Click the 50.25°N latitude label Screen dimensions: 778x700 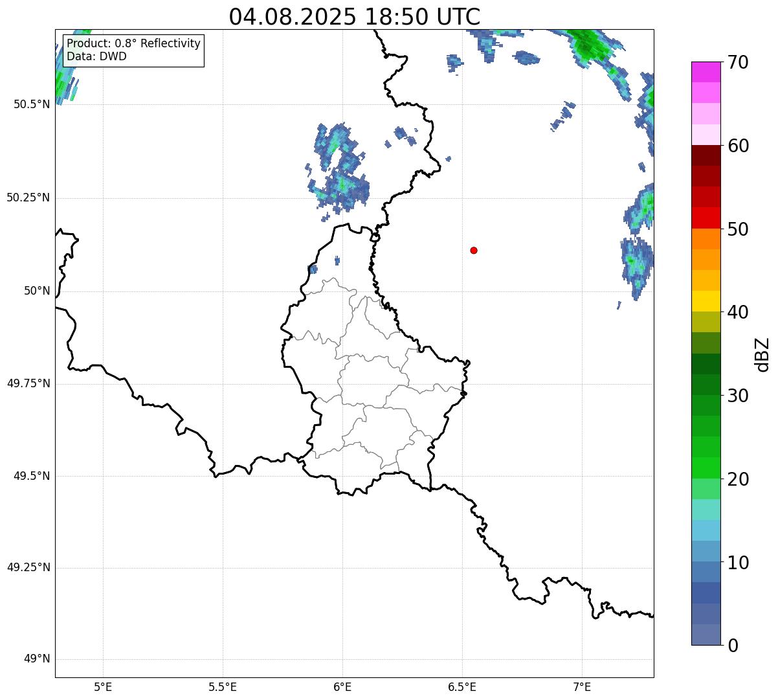[28, 198]
